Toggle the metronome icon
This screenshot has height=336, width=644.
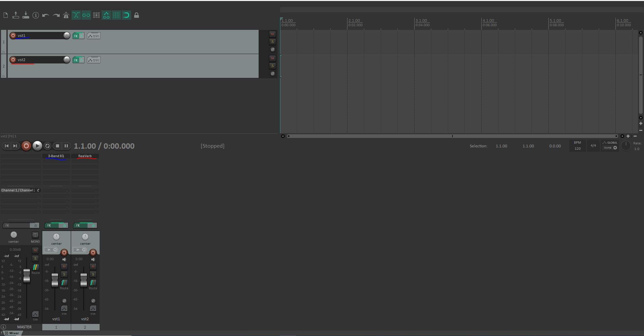click(x=66, y=15)
